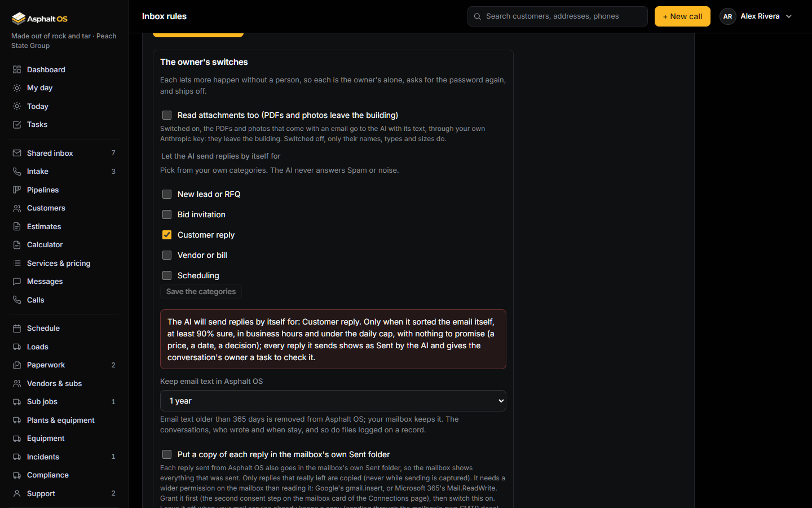Viewport: 812px width, 508px height.
Task: Uncheck the Customer reply checkbox
Action: click(167, 235)
